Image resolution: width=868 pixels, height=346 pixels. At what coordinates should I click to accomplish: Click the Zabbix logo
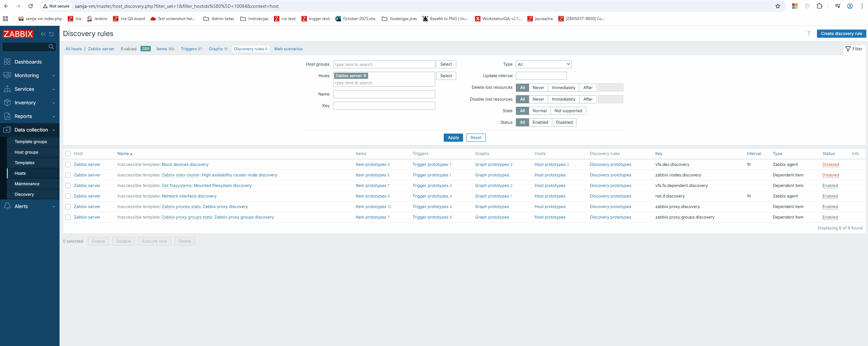click(x=18, y=34)
